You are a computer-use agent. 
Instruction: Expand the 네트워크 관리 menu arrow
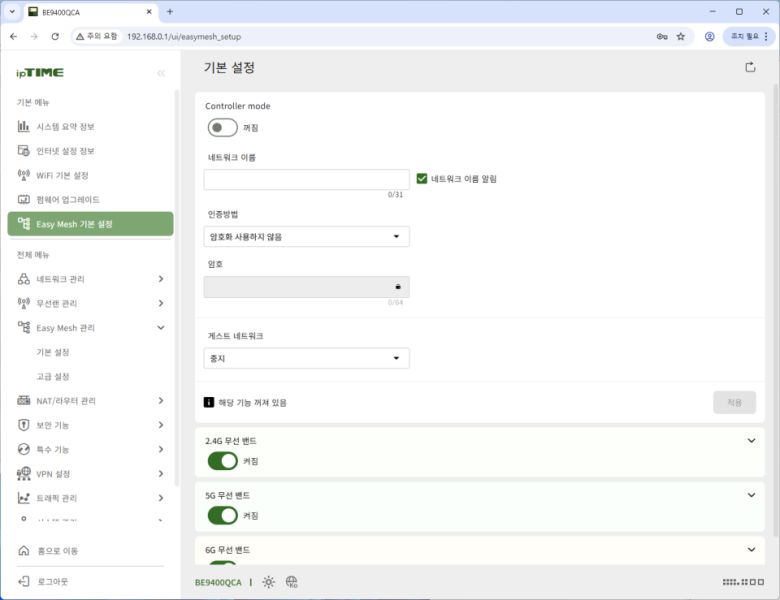(161, 279)
